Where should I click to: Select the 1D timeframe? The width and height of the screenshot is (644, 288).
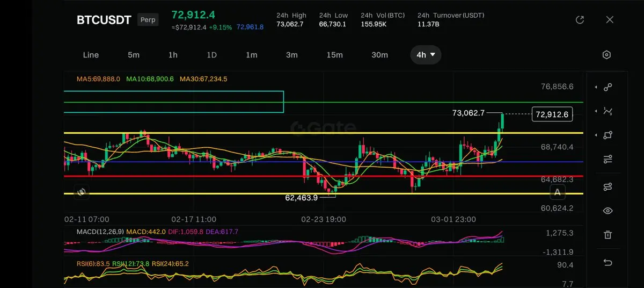pyautogui.click(x=211, y=55)
